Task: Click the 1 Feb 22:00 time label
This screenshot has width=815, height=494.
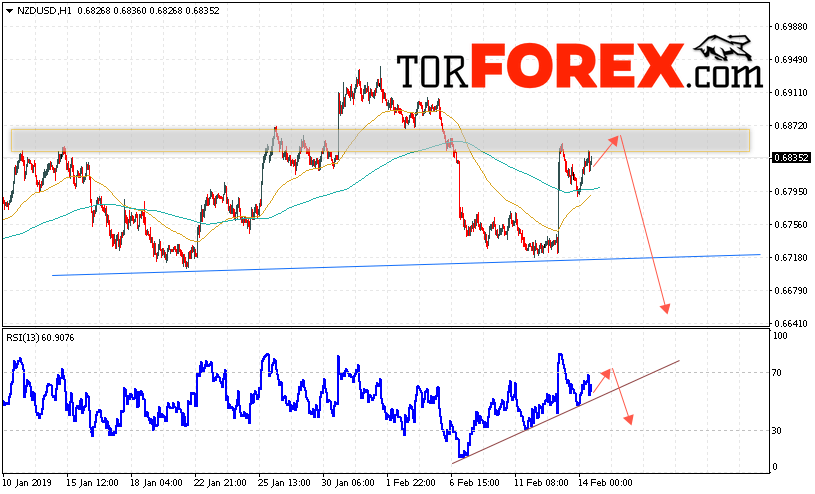Action: (411, 483)
